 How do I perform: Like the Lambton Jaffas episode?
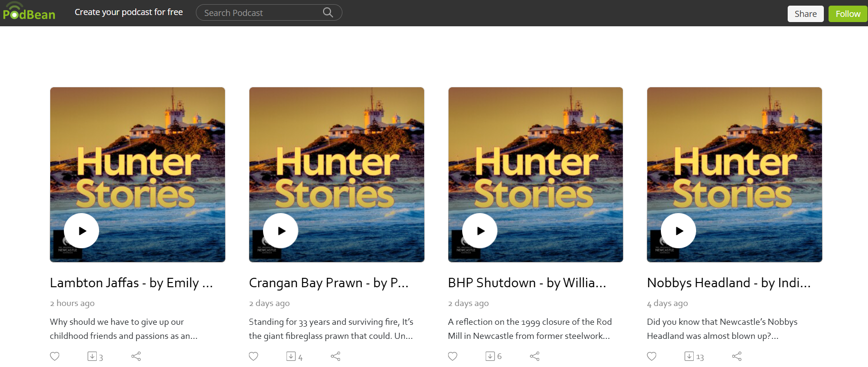click(x=55, y=356)
